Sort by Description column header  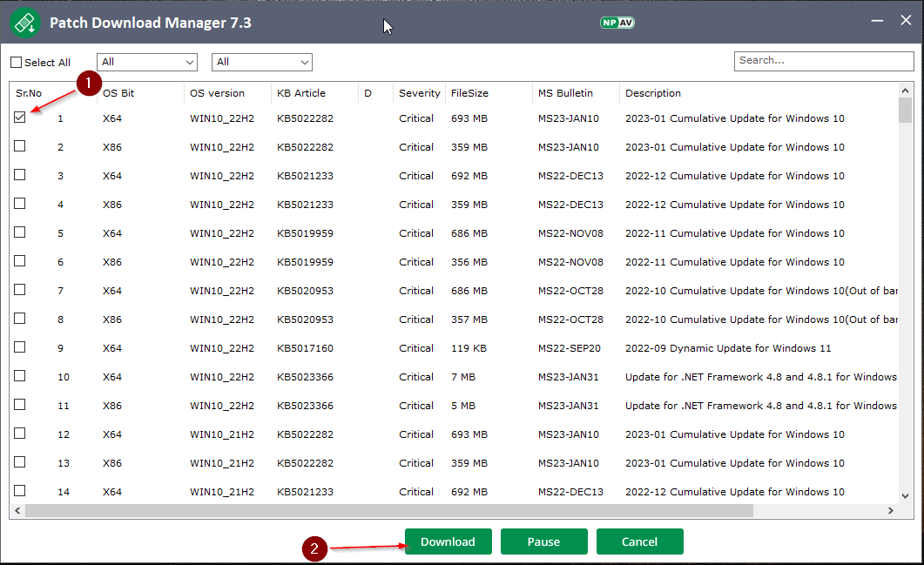click(x=653, y=93)
